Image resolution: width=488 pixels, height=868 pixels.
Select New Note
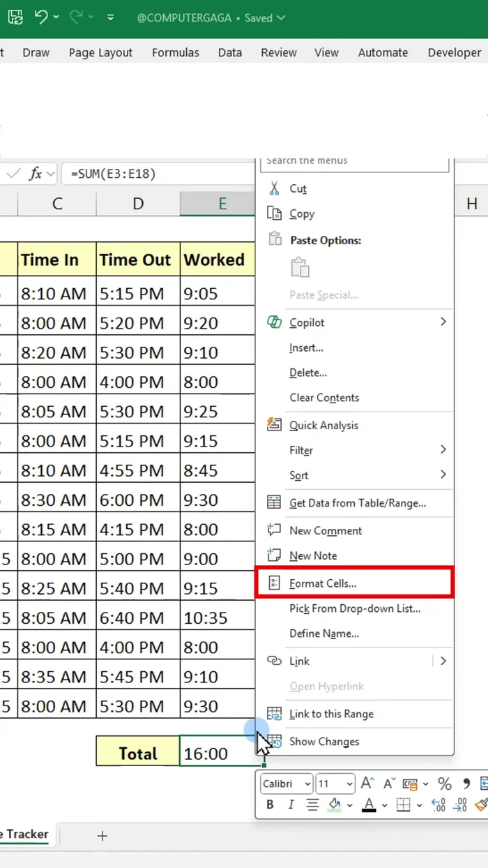click(355, 556)
